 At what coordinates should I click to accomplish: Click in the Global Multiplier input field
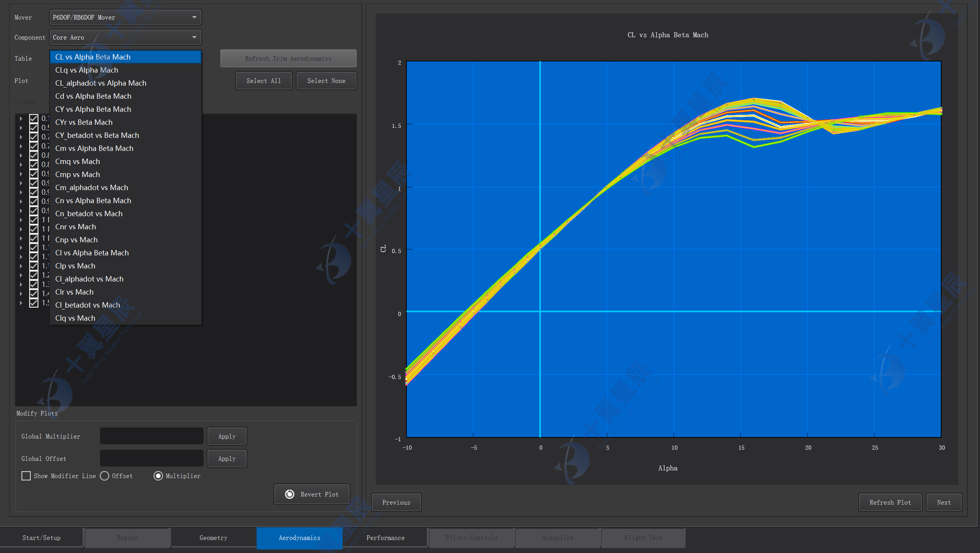[151, 436]
